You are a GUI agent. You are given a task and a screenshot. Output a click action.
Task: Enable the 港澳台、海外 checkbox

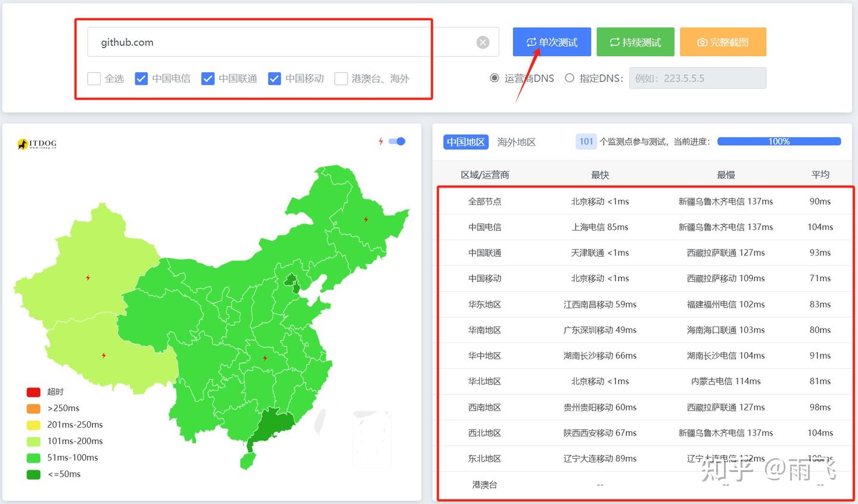tap(341, 78)
